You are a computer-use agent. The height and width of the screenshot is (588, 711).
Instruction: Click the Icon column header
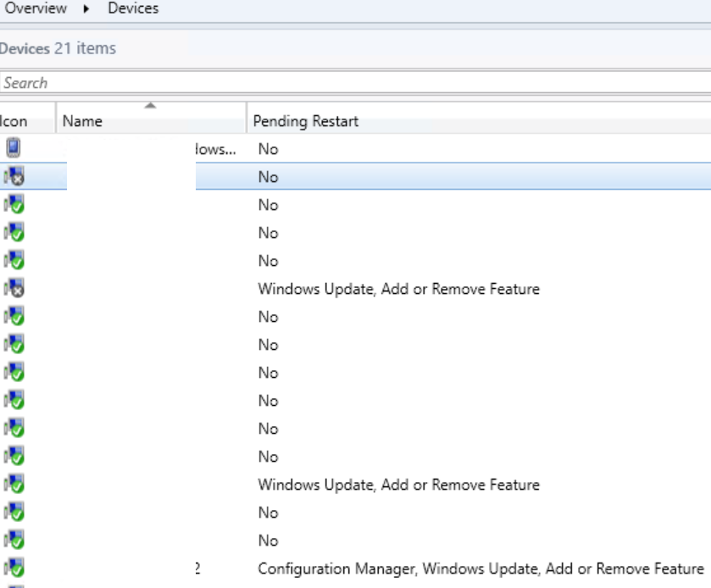pos(14,121)
